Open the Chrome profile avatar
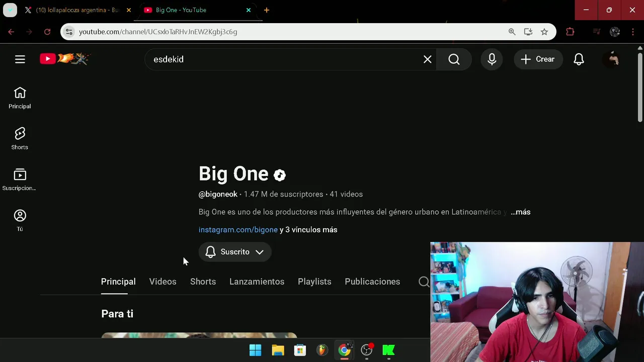644x362 pixels. coord(615,32)
